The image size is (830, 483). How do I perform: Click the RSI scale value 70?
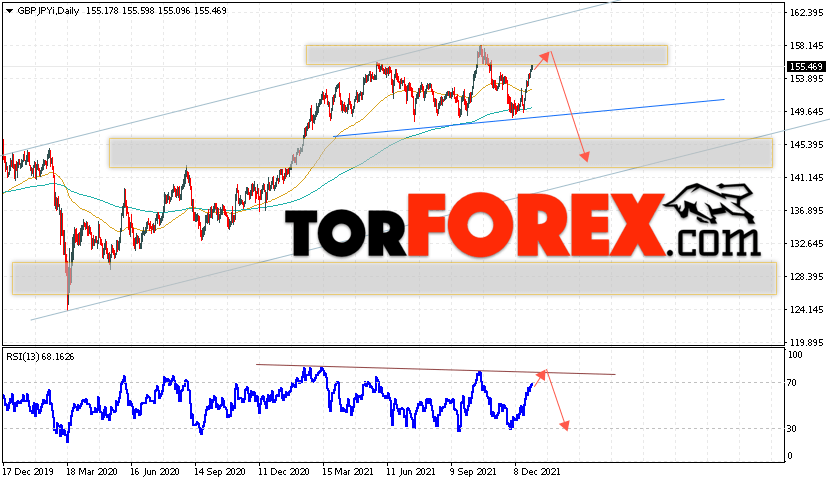pyautogui.click(x=792, y=383)
